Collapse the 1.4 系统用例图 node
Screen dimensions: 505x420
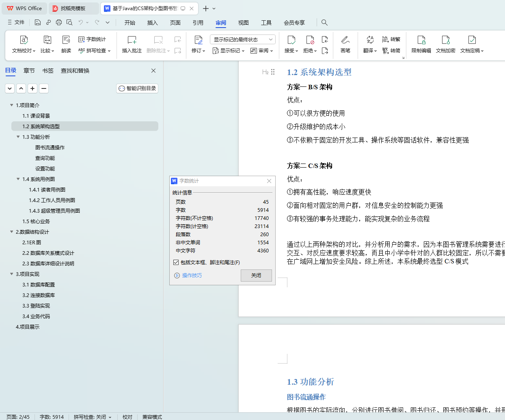[18, 179]
